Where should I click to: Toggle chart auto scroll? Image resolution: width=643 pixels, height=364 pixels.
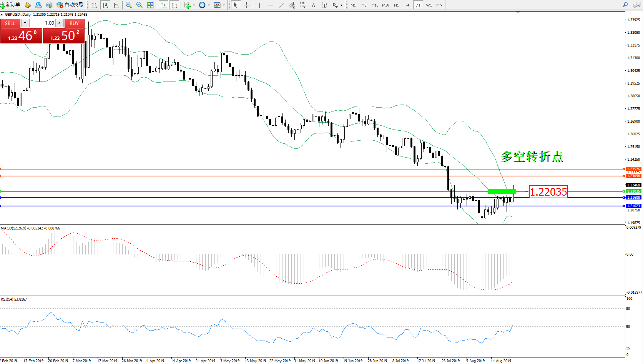[164, 5]
